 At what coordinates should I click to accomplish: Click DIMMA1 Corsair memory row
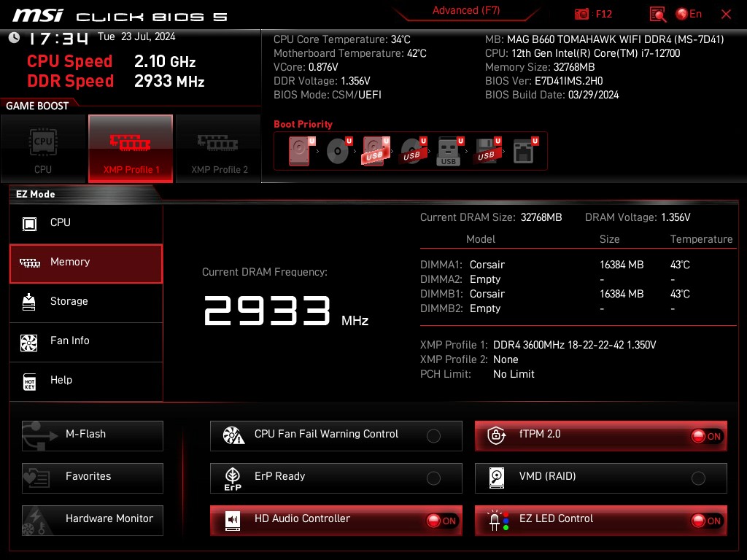tap(555, 265)
